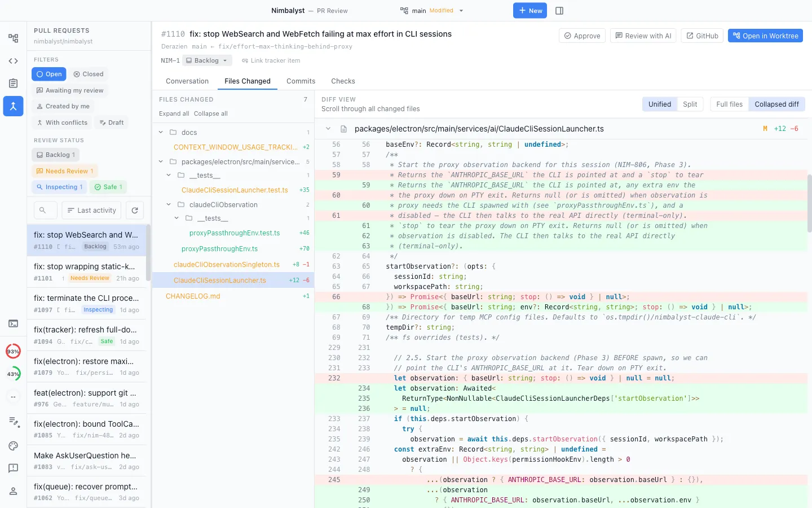Collapse the docs folder chevron
This screenshot has width=812, height=508.
coord(161,132)
